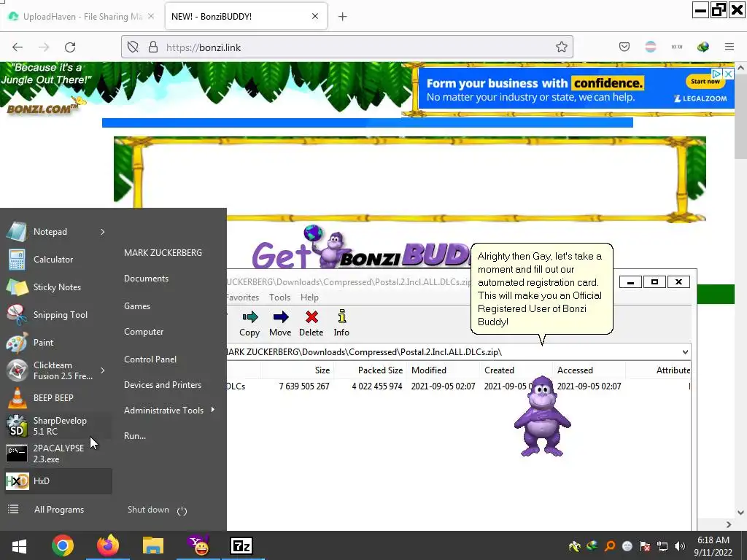The height and width of the screenshot is (560, 747).
Task: Bookmark this page with the star icon
Action: [561, 47]
